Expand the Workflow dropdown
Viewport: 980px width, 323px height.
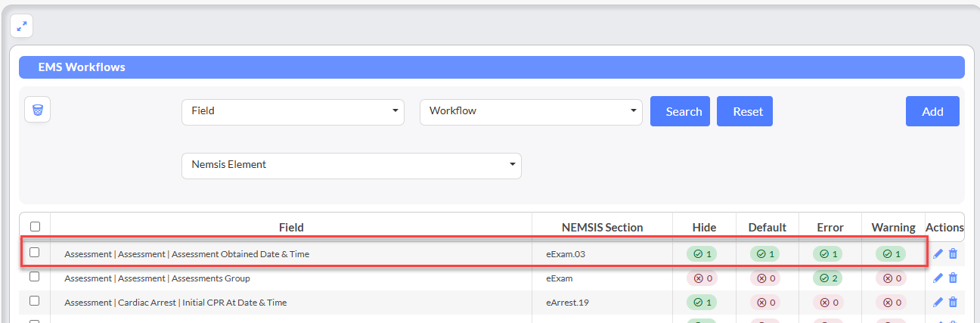point(531,111)
